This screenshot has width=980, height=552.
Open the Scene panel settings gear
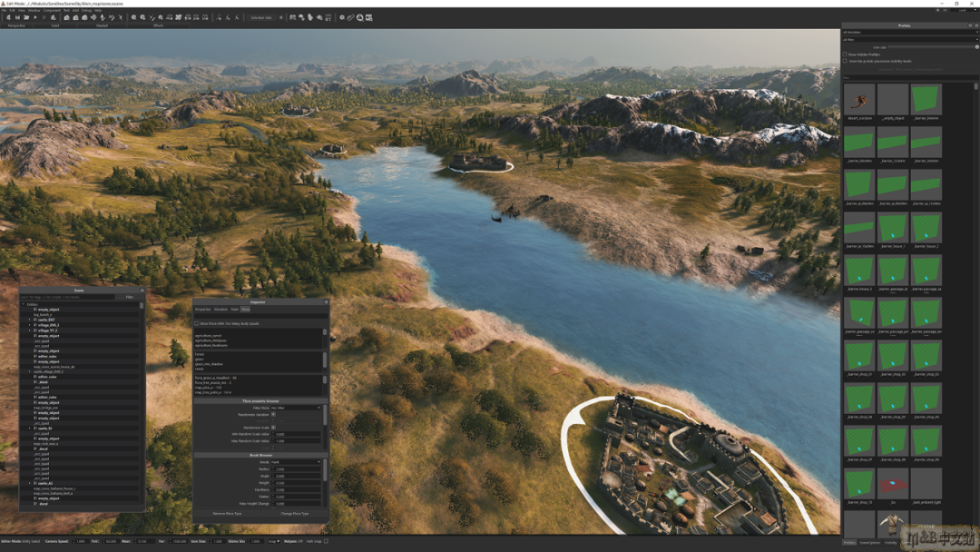142,290
